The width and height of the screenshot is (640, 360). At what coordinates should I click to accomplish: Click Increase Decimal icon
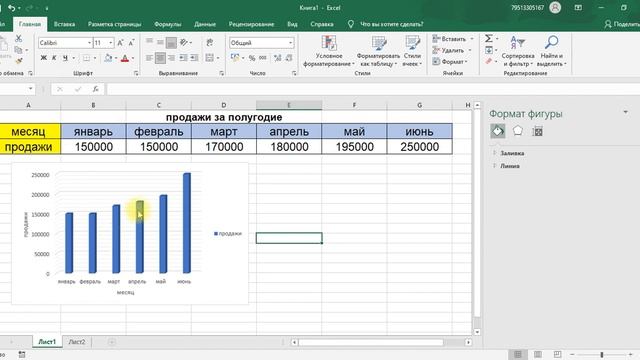tap(278, 58)
